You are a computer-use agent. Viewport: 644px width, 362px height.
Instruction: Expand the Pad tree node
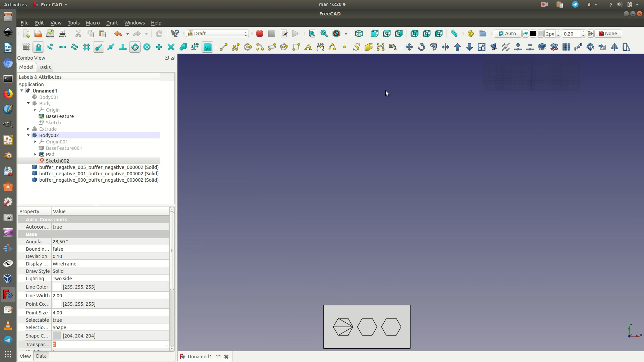point(35,155)
